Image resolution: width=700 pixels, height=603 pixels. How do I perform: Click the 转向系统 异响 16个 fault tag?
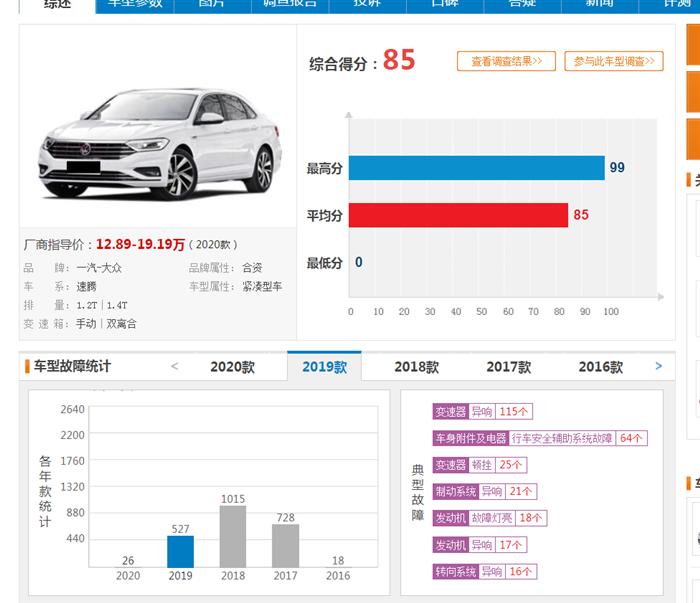pyautogui.click(x=484, y=571)
